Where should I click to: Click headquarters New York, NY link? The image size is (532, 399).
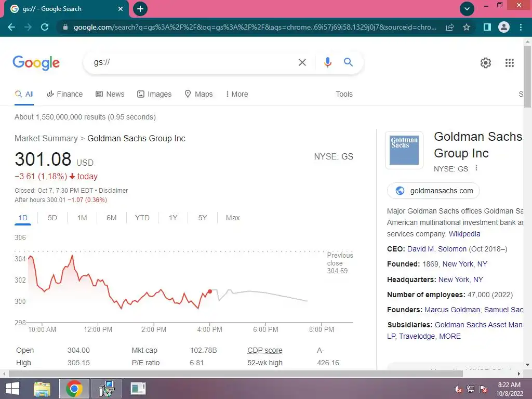tap(461, 280)
